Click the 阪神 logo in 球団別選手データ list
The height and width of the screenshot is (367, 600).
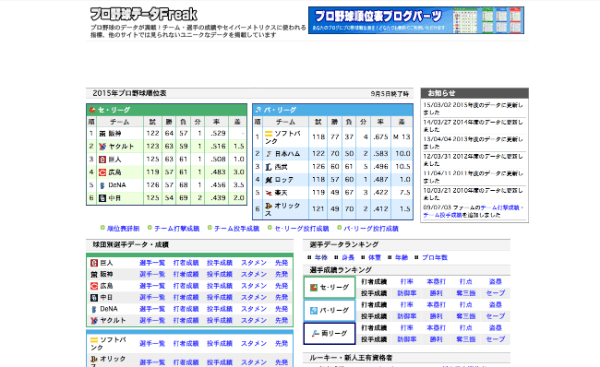(x=94, y=274)
